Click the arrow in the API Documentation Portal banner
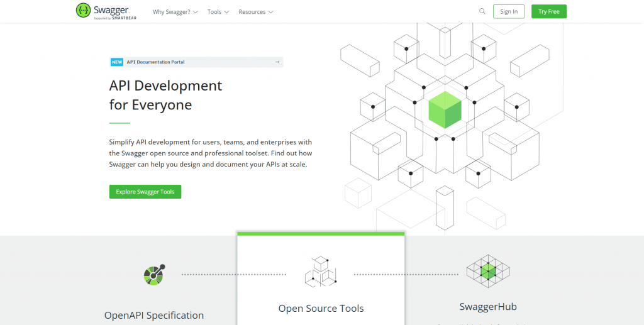644x325 pixels. pyautogui.click(x=277, y=62)
